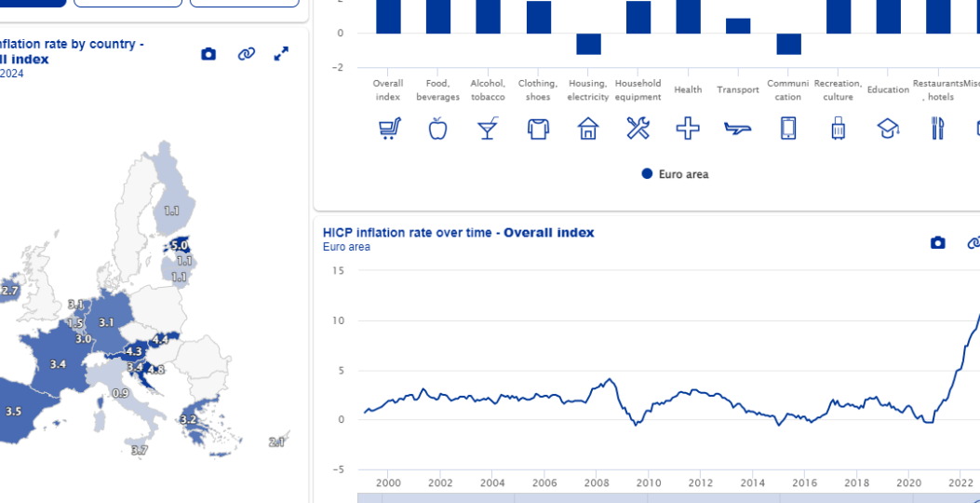Click the apple icon for Food, beverages

437,129
